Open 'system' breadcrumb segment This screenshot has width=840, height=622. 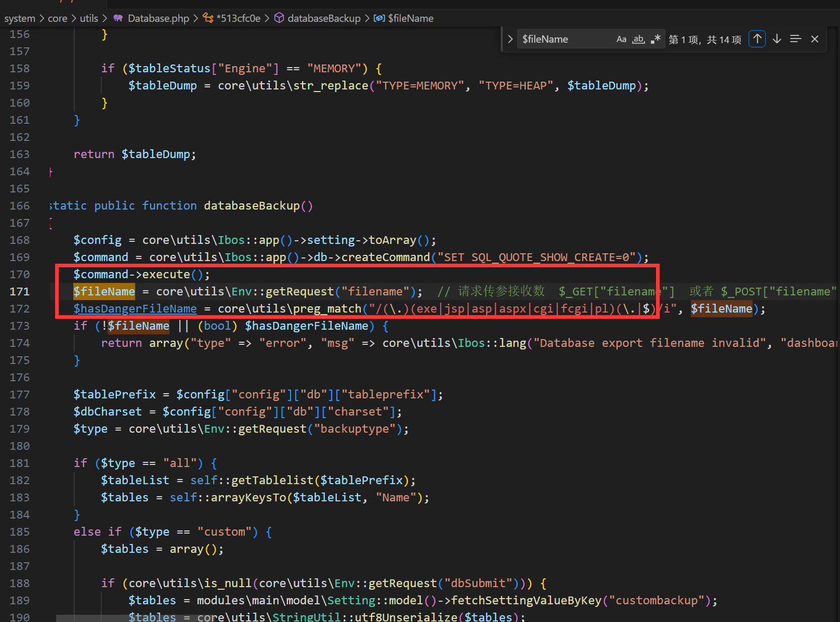[20, 18]
